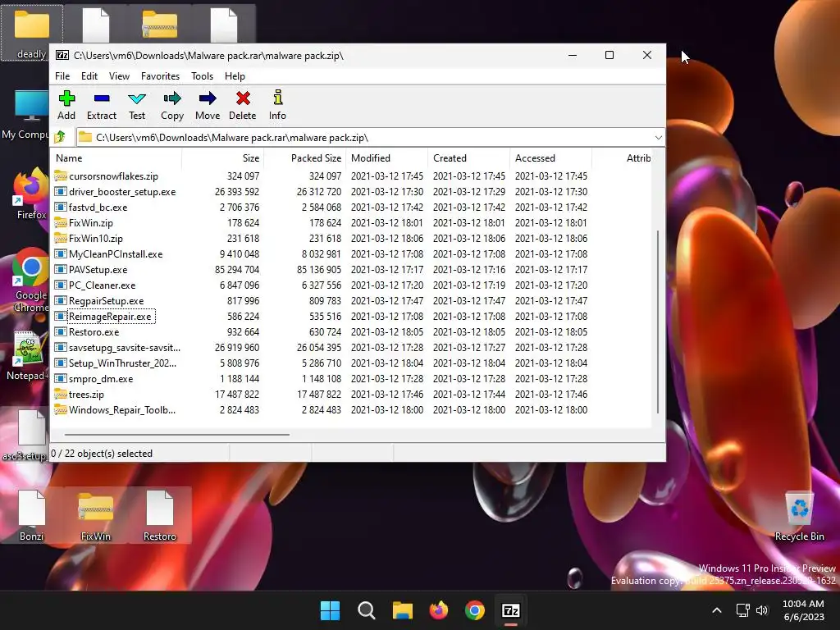Open the taskbar clock and date
The width and height of the screenshot is (840, 630).
[x=804, y=610]
